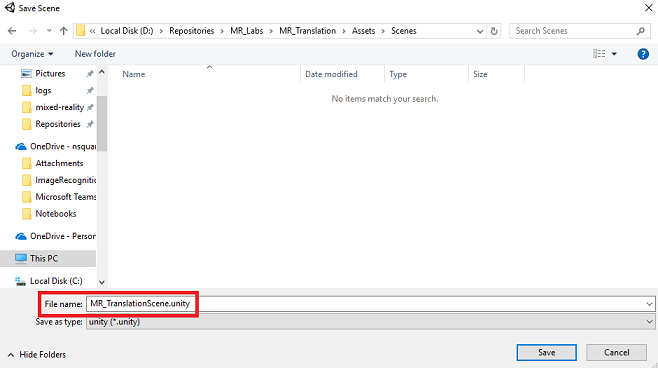Select the Notebooks folder
Screen dimensions: 658x368
pos(56,214)
